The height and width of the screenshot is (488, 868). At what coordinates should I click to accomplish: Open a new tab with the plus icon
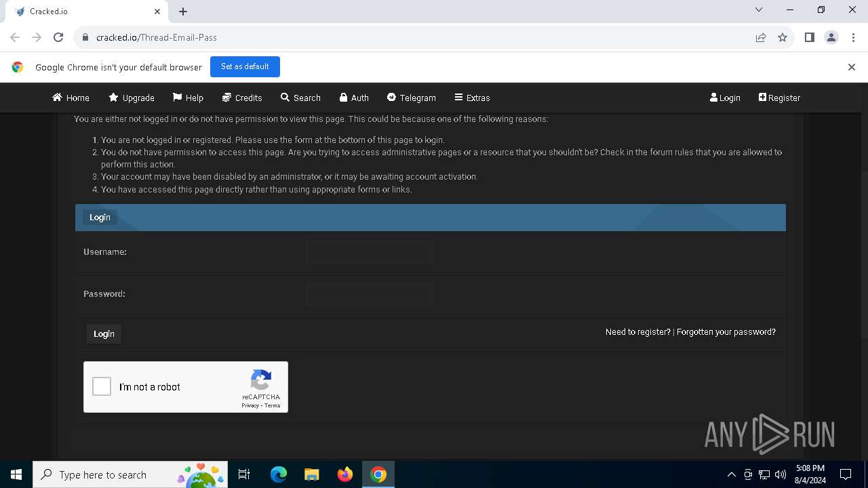coord(183,12)
